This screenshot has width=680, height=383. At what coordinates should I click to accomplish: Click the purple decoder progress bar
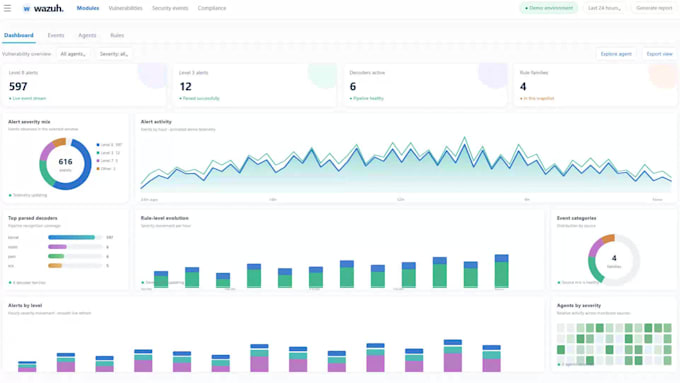tap(57, 247)
